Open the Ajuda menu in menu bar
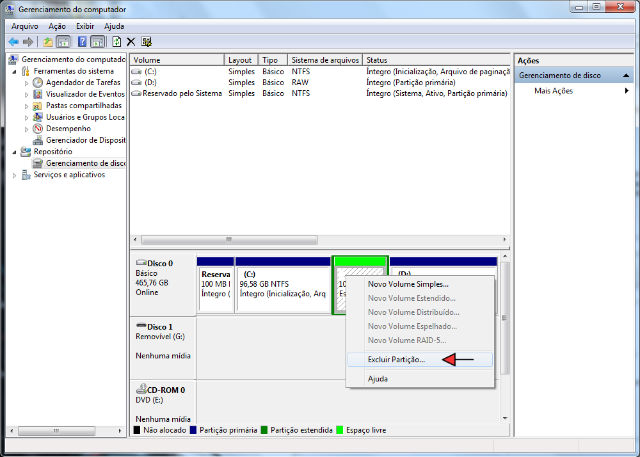 tap(114, 26)
